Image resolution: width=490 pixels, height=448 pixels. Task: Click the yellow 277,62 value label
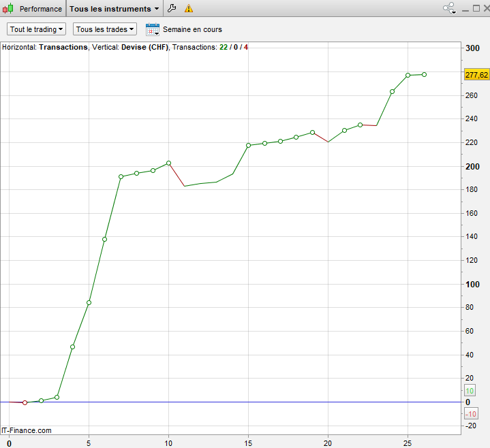476,75
